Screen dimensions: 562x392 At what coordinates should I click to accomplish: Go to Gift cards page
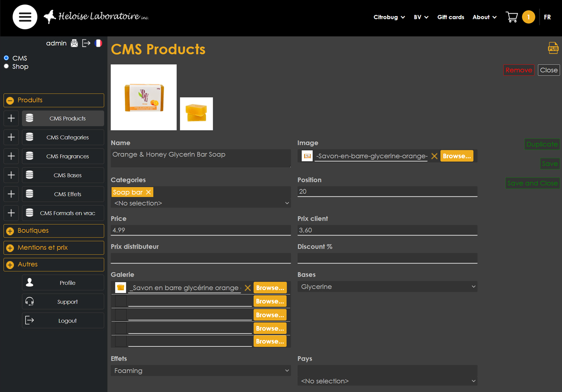click(450, 17)
